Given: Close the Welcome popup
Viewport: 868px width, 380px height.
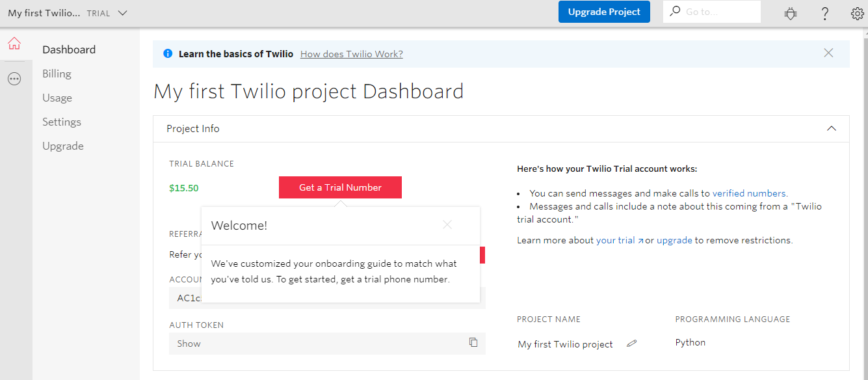Looking at the screenshot, I should [447, 225].
